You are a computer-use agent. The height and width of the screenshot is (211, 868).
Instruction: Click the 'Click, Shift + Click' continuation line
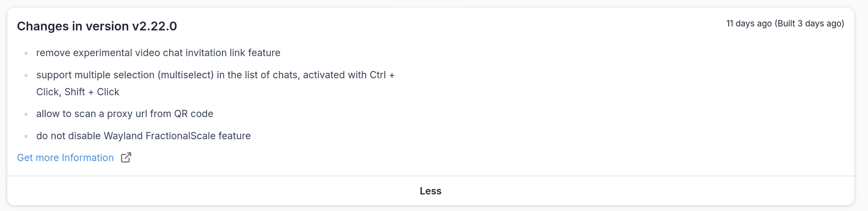78,92
